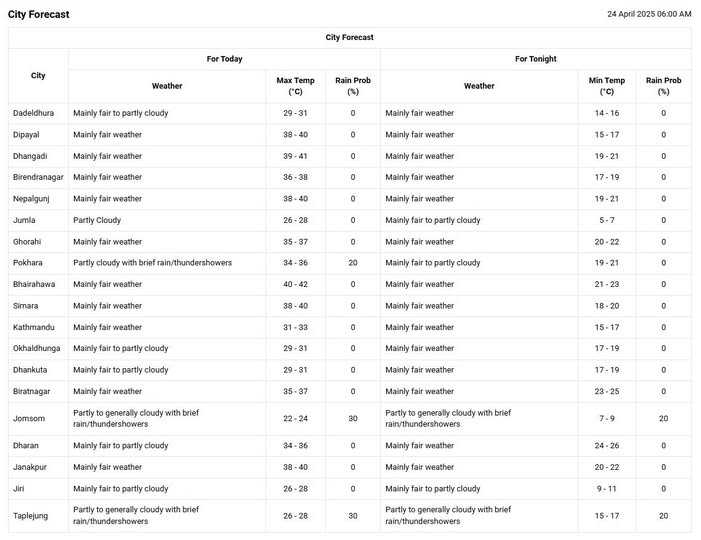
Task: Select the City column header
Action: point(38,76)
